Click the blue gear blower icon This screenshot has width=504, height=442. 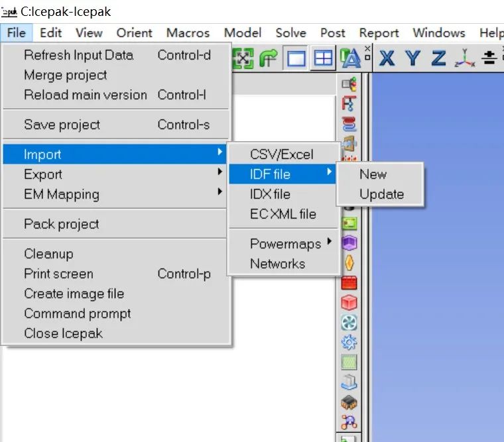pyautogui.click(x=349, y=343)
